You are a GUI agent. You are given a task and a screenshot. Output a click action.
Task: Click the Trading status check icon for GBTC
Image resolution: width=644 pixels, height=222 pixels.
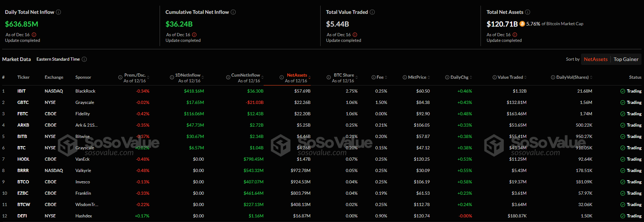coord(623,102)
